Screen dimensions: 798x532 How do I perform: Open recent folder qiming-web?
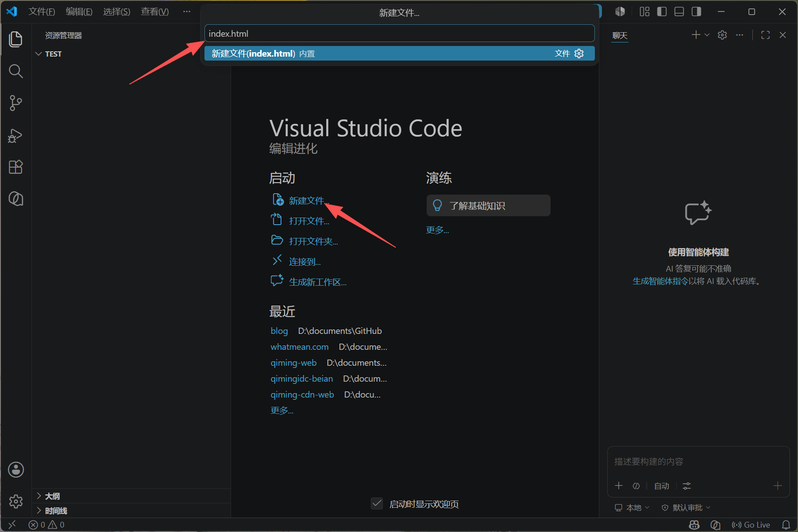tap(293, 363)
